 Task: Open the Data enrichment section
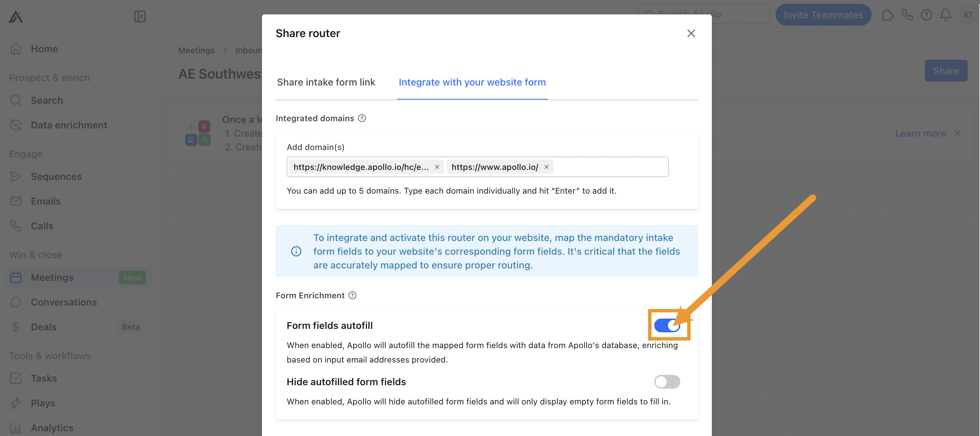click(x=69, y=125)
